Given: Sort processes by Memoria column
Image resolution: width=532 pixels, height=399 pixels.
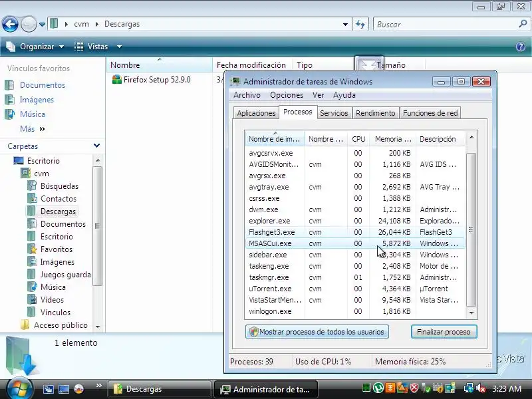Looking at the screenshot, I should click(392, 139).
